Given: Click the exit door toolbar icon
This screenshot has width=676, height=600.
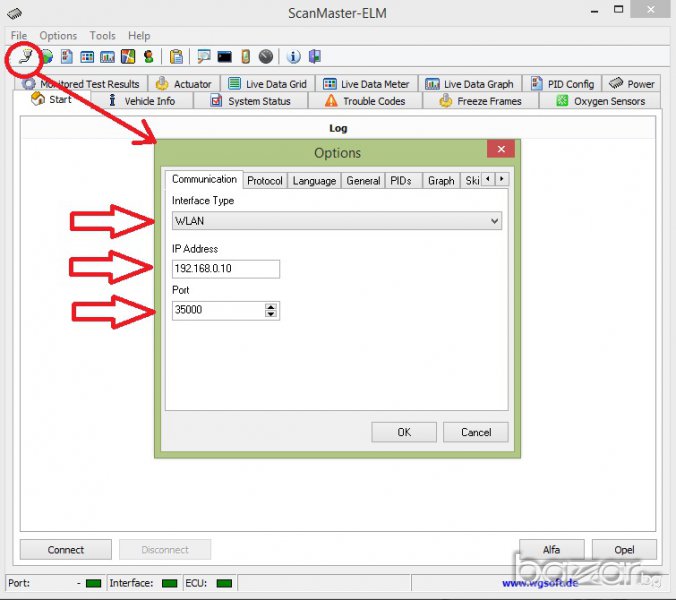Looking at the screenshot, I should 314,57.
